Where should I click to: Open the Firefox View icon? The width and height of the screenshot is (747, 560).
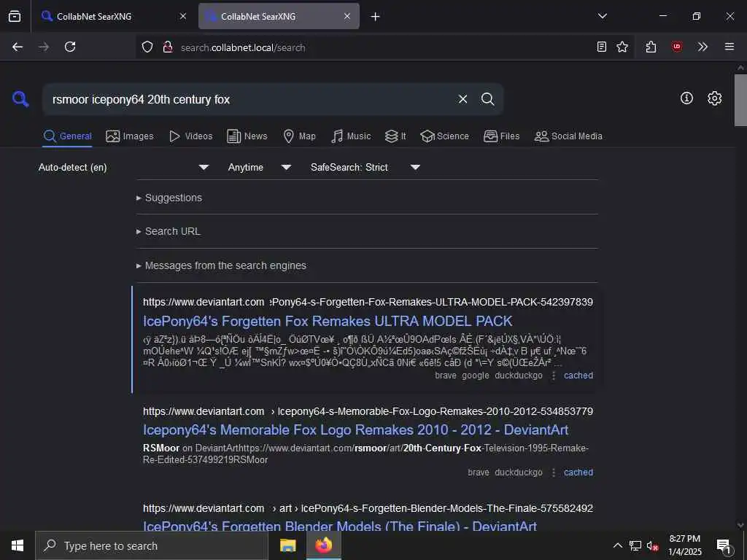coord(15,16)
